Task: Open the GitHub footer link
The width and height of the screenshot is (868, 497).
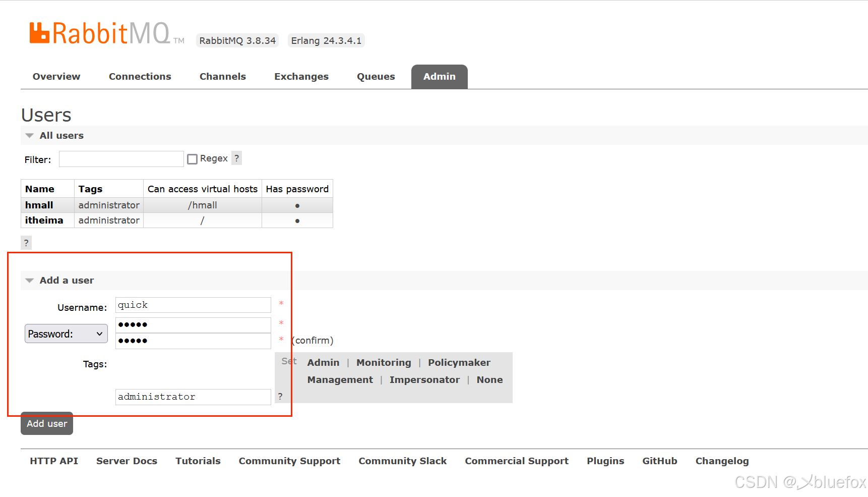Action: [x=660, y=461]
